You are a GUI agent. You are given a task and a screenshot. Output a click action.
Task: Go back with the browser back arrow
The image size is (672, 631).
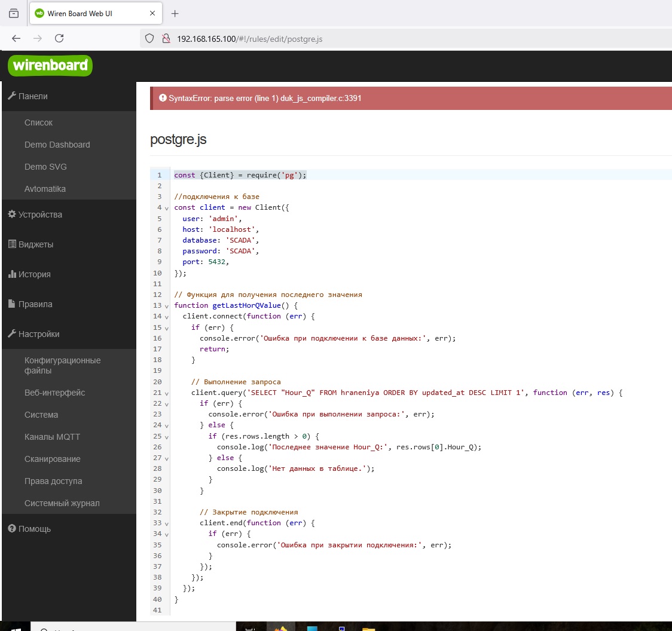tap(16, 39)
